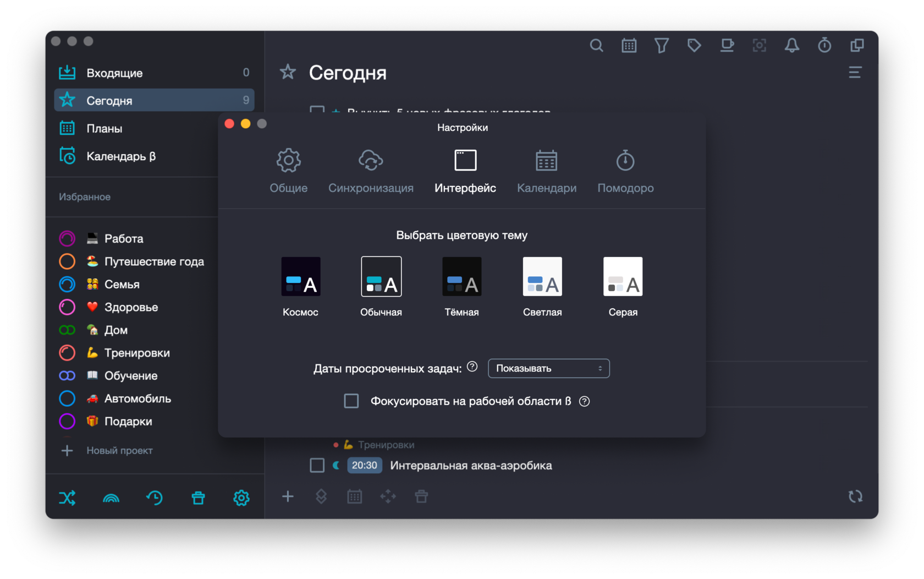The width and height of the screenshot is (924, 579).
Task: Click help icon next to Фокусировать на рабочей области
Action: point(585,401)
